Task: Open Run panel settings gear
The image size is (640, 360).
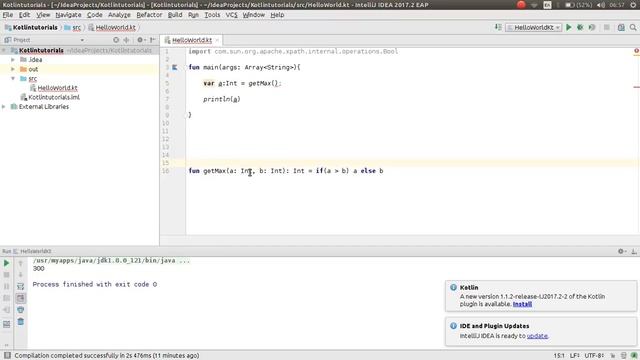Action: tap(621, 251)
